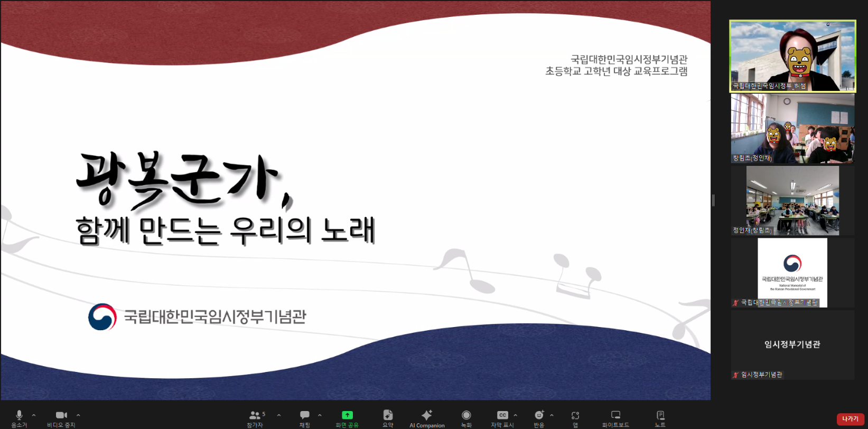Select the 임시정부기념관 participant tile
The width and height of the screenshot is (868, 429).
point(792,345)
